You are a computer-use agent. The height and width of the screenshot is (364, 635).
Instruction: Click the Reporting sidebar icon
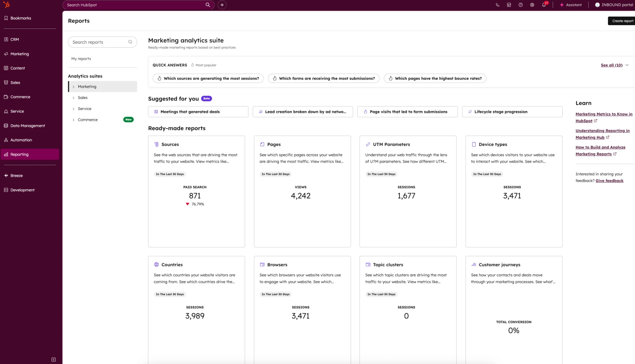6,154
